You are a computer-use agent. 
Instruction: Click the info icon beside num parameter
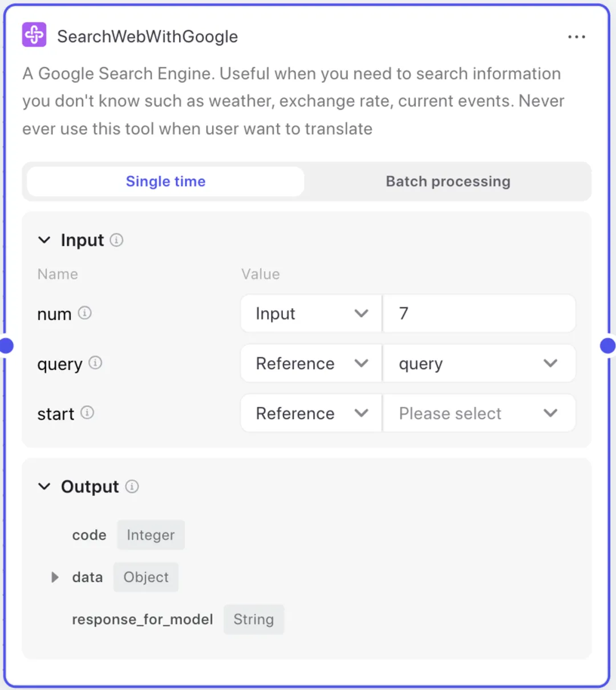click(84, 313)
